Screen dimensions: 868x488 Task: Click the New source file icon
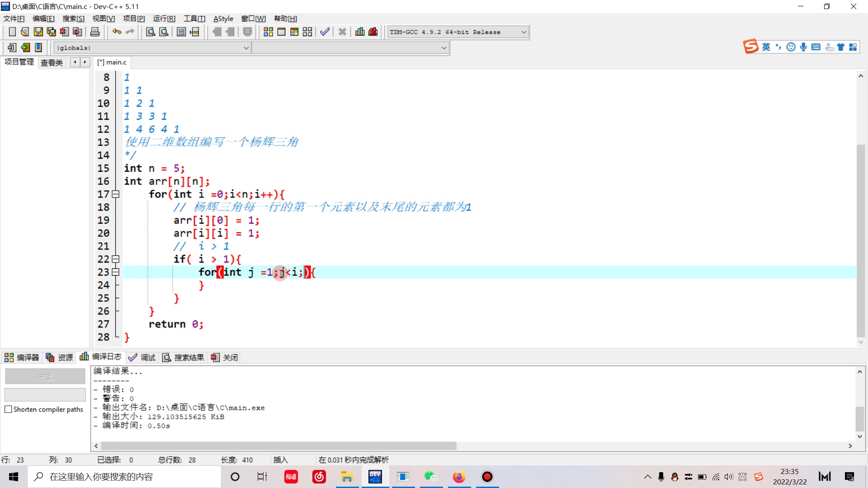[x=12, y=32]
